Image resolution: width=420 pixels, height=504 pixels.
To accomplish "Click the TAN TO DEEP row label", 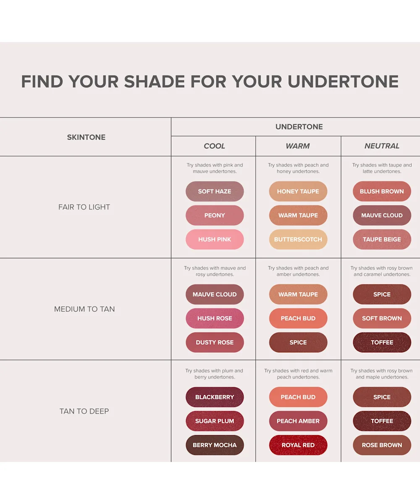I will coord(84,411).
